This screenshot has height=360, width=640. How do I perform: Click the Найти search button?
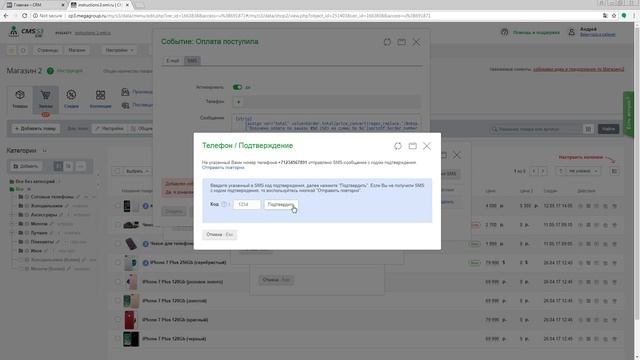pos(608,129)
